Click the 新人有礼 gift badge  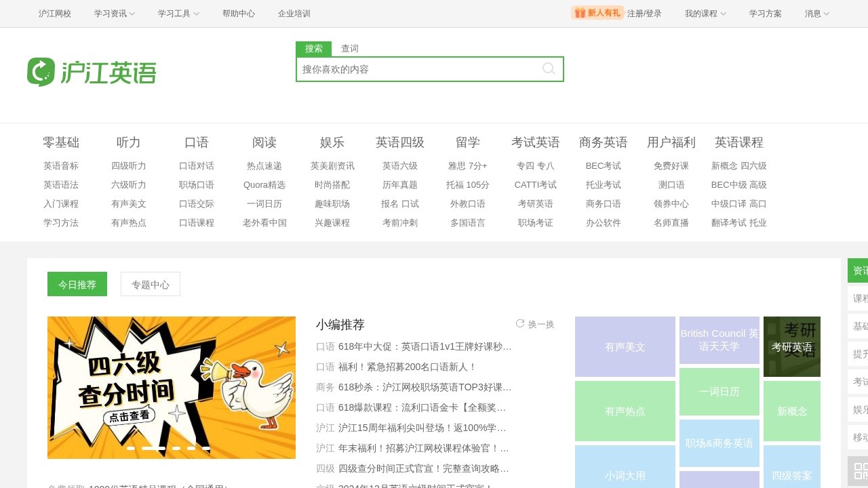tap(597, 13)
